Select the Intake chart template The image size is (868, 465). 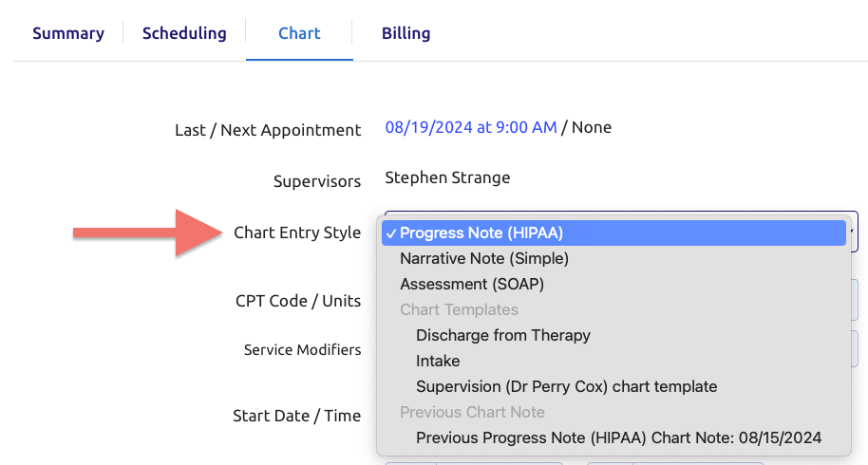(438, 361)
